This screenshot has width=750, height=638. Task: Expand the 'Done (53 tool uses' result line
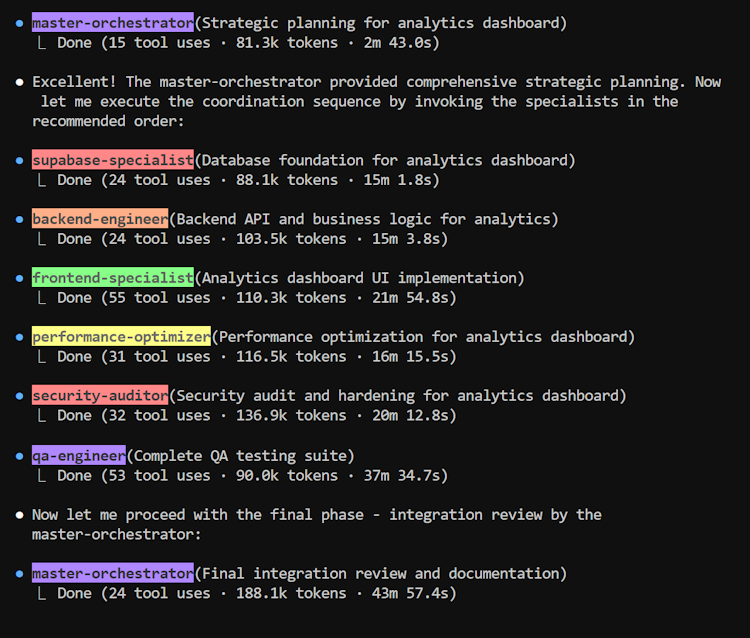click(243, 475)
